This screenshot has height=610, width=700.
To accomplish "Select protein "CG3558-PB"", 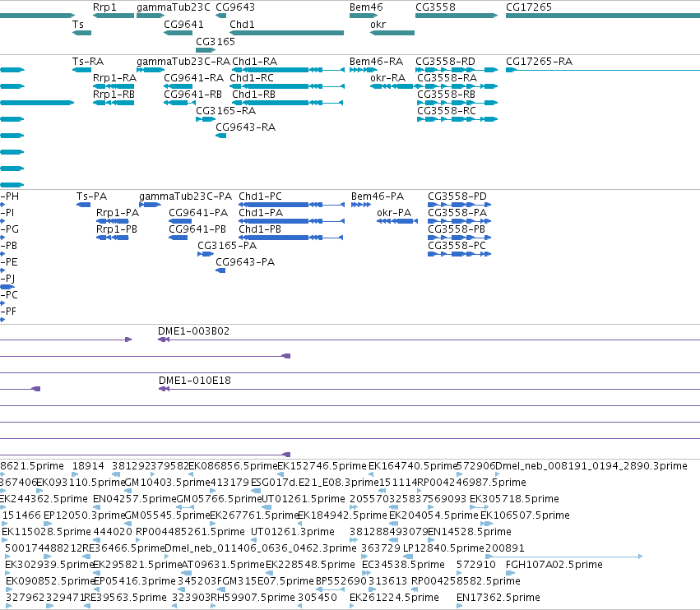I will coord(457,229).
